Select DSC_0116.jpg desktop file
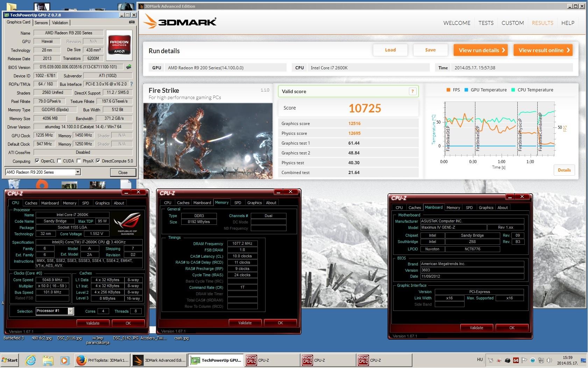This screenshot has height=368, width=588. coord(69,338)
